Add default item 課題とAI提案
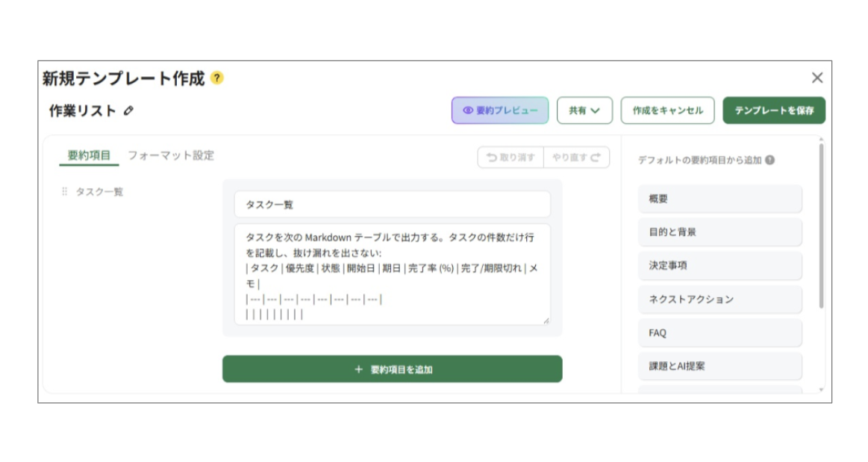Viewport: 868px width, 462px height. point(719,366)
